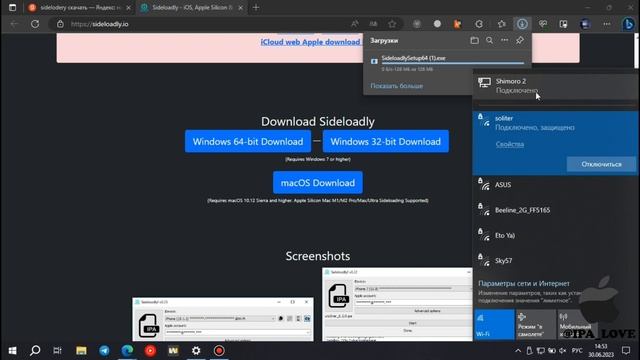Open the Downloads toolbar icon
Image resolution: width=640 pixels, height=360 pixels.
[522, 24]
